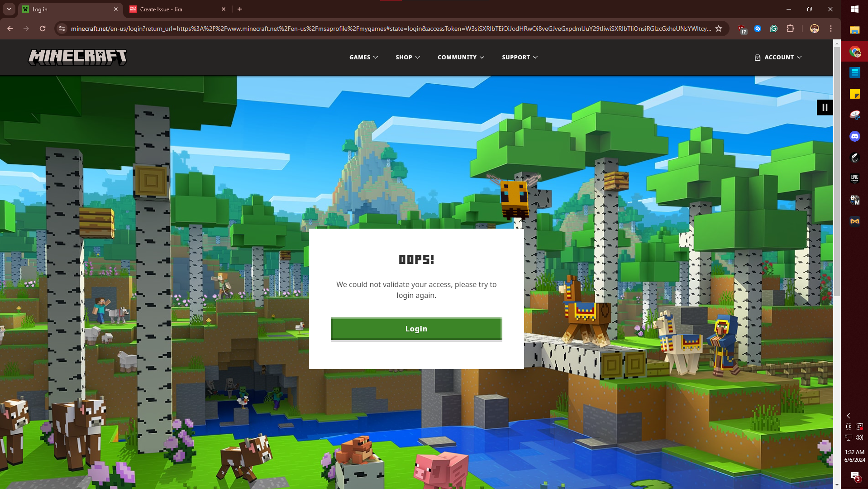Viewport: 868px width, 489px height.
Task: Open the uBlock Origin extension
Action: [742, 29]
